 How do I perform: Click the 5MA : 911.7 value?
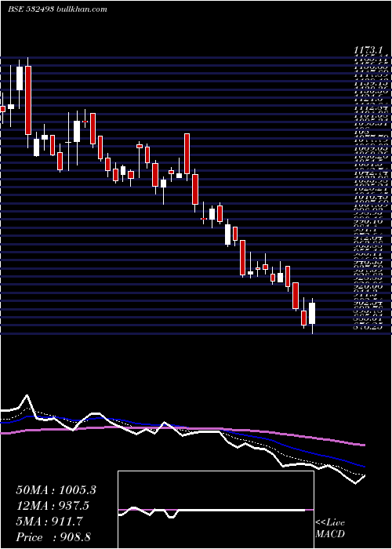49,522
